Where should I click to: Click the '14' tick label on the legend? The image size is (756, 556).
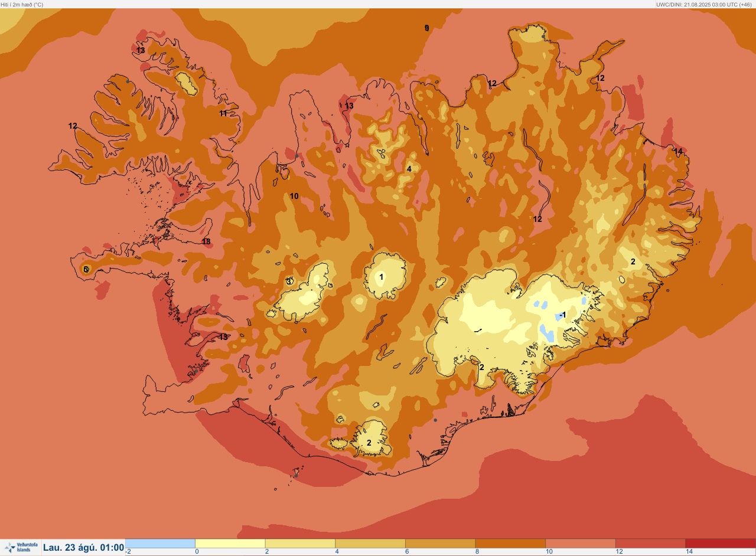coord(689,552)
